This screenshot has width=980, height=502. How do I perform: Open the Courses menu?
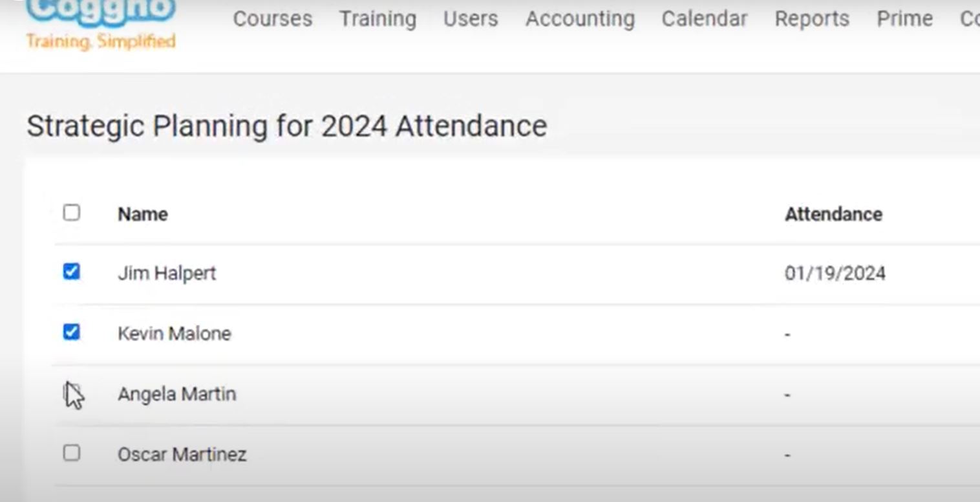(x=272, y=19)
